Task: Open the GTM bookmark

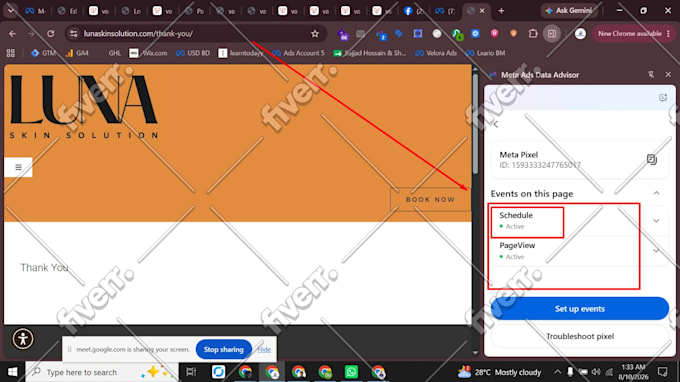Action: point(43,53)
